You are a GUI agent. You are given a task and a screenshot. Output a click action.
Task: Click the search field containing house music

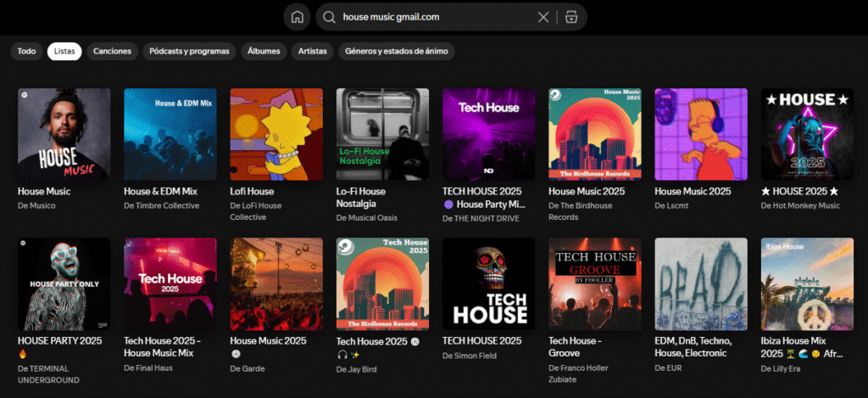pyautogui.click(x=451, y=17)
